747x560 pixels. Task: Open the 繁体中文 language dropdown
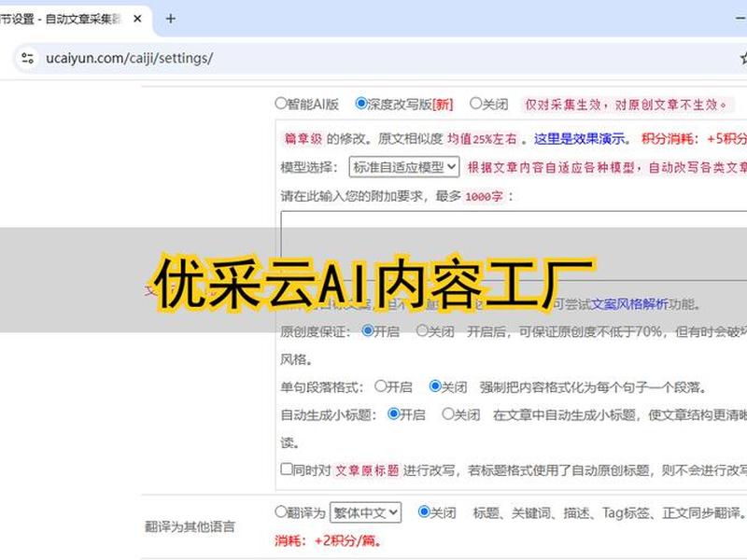[365, 512]
